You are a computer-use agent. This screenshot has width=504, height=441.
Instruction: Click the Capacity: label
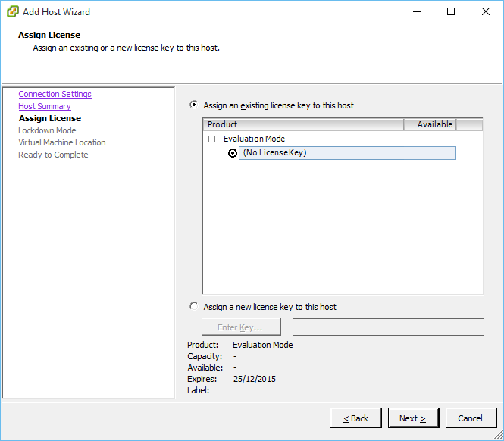click(205, 356)
